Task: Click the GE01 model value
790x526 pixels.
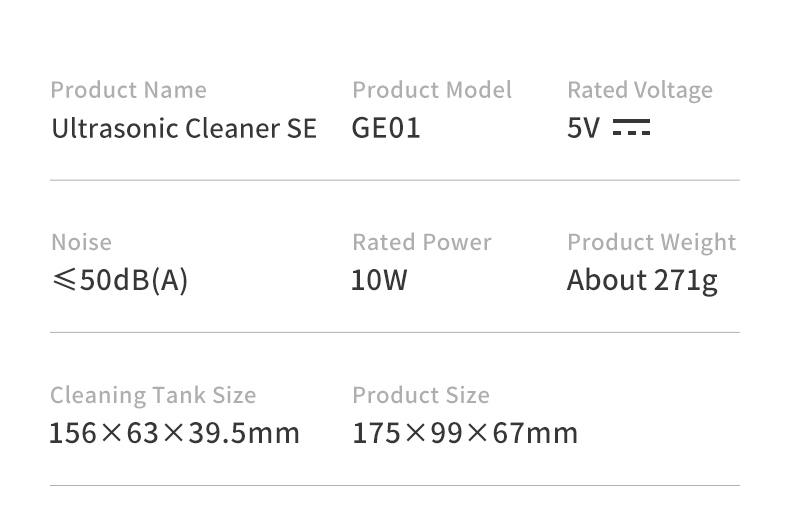Action: (385, 128)
